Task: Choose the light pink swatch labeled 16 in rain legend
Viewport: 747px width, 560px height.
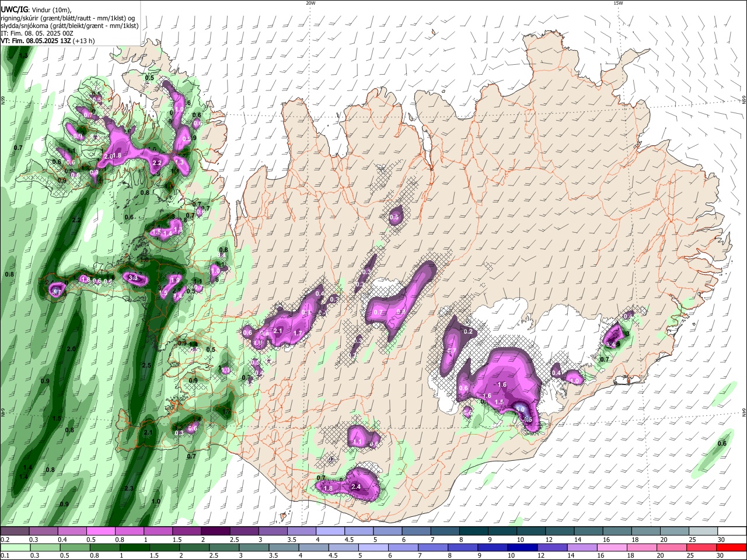Action: (612, 547)
